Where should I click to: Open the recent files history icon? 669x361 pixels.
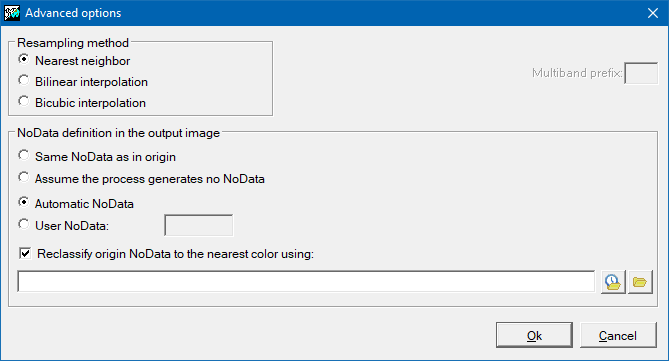point(613,282)
